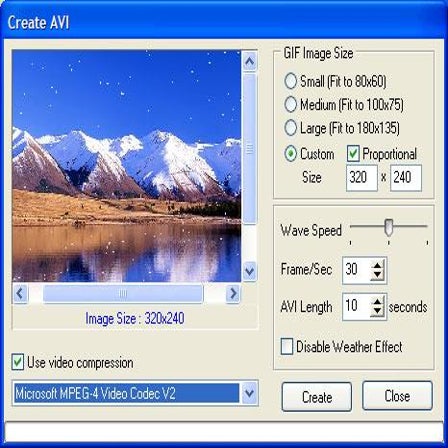The image size is (448, 448).
Task: Increase AVI Length with the up arrow
Action: click(x=377, y=302)
